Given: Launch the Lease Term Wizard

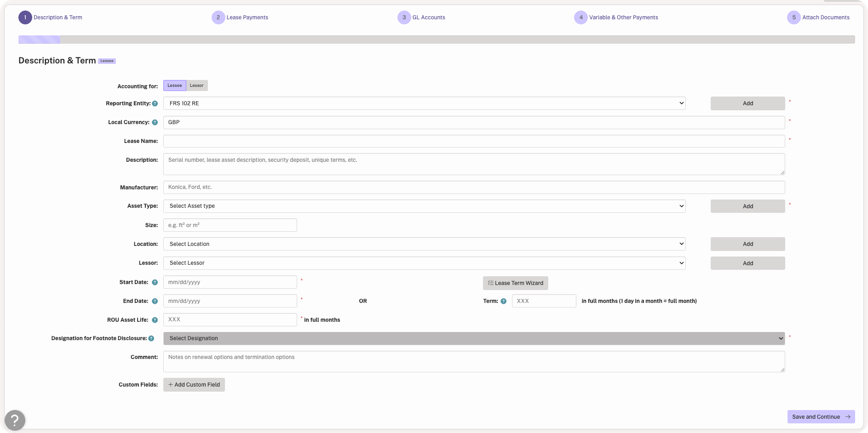Looking at the screenshot, I should (516, 283).
